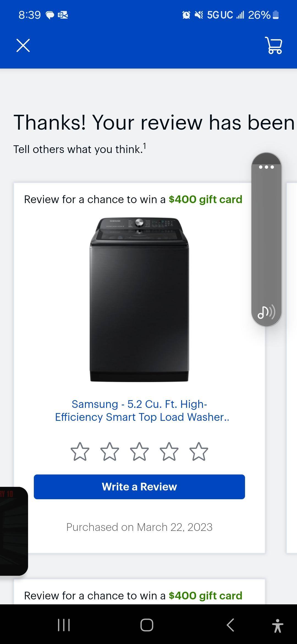The image size is (297, 644).
Task: Rate the washer two stars
Action: click(110, 452)
